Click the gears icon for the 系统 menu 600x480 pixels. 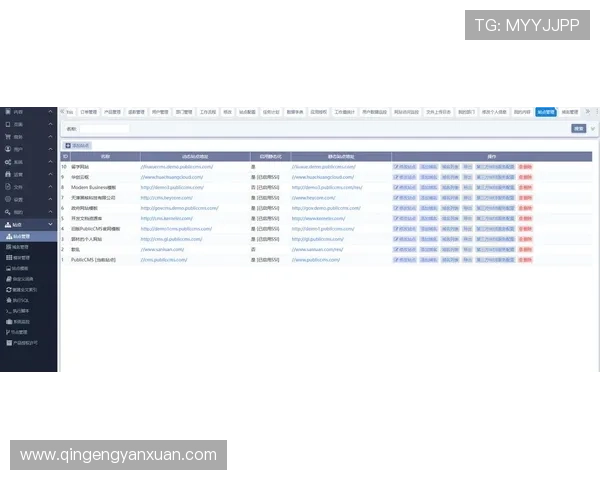point(6,162)
